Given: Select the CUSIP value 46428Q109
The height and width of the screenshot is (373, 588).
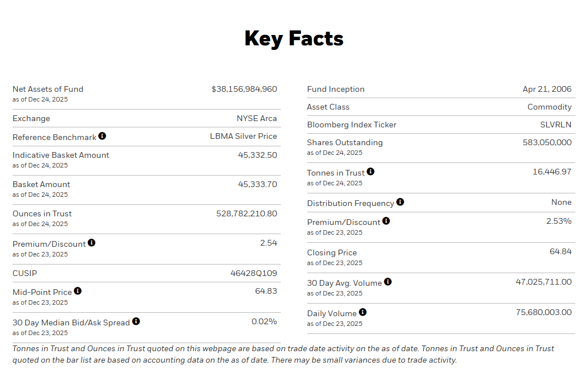Looking at the screenshot, I should pos(254,273).
